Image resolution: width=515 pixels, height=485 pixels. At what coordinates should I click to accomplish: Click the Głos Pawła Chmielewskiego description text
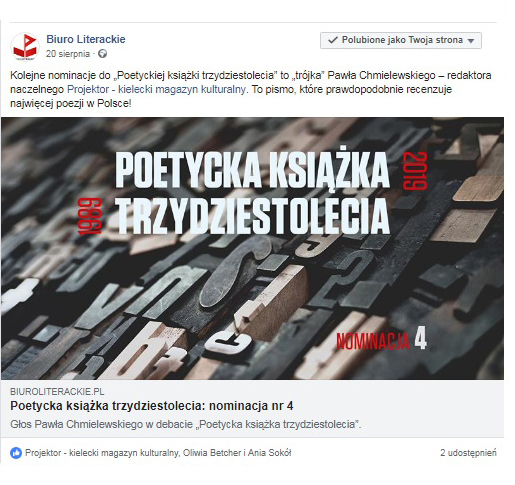pyautogui.click(x=186, y=424)
